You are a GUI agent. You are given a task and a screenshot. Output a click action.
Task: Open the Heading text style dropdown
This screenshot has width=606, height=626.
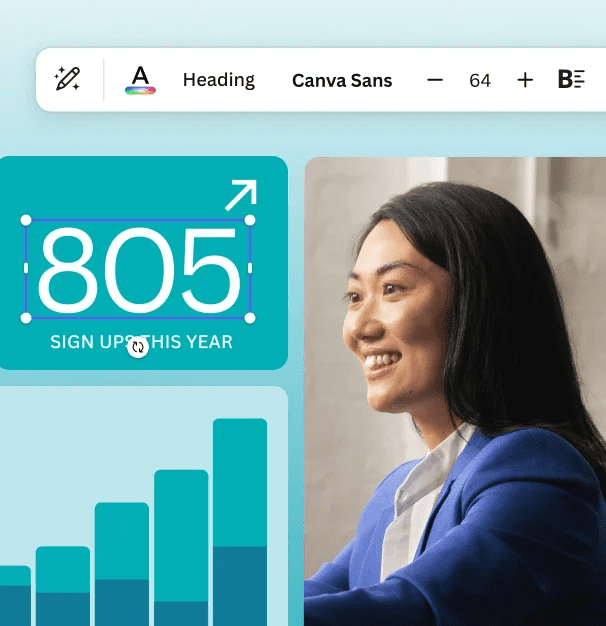click(219, 80)
